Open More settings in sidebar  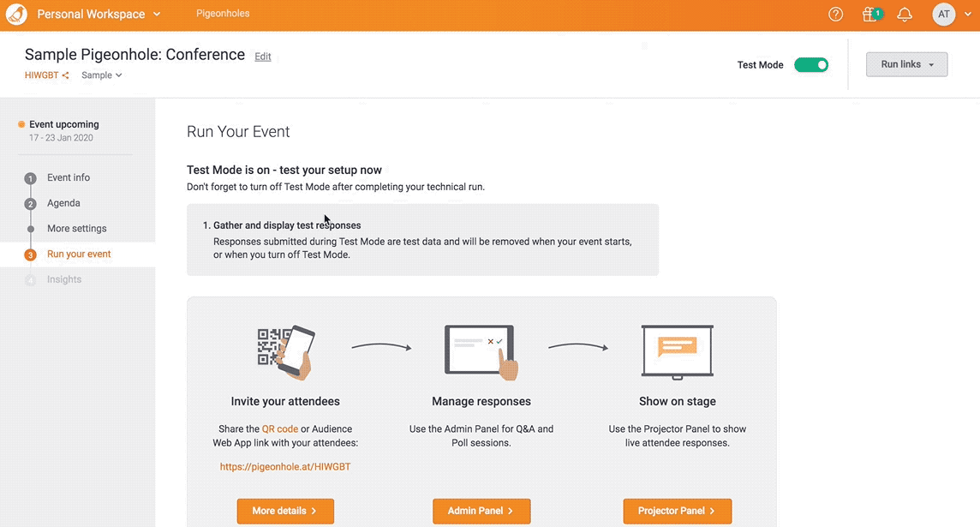pos(76,228)
